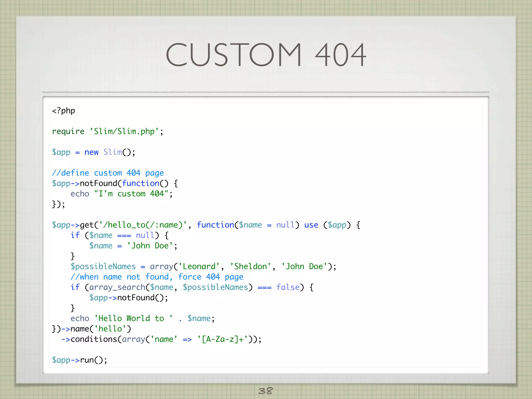
Task: Click the line 'echo "I'm custom 404";'
Action: coord(122,194)
